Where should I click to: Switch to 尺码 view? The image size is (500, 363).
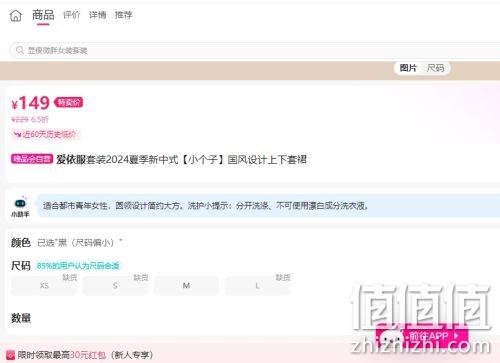436,68
